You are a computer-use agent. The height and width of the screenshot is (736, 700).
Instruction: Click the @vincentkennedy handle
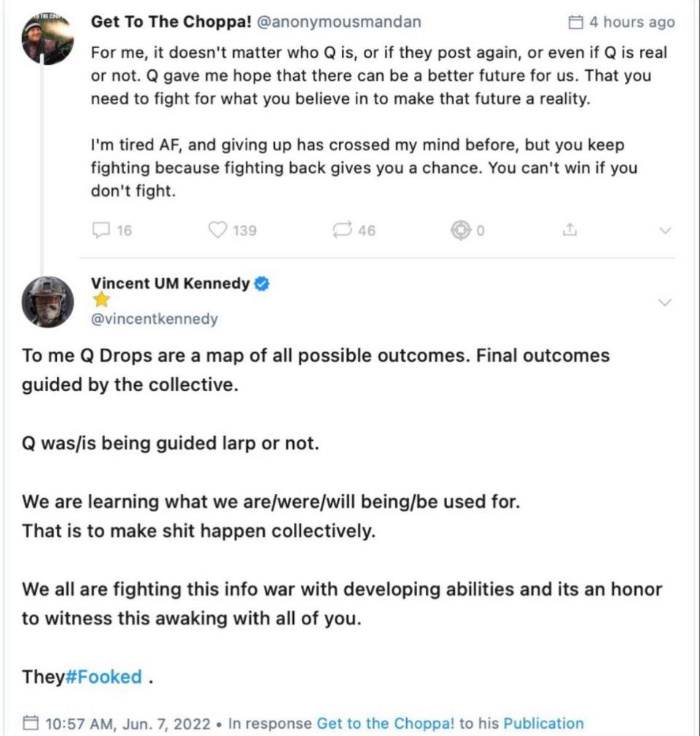click(x=154, y=319)
